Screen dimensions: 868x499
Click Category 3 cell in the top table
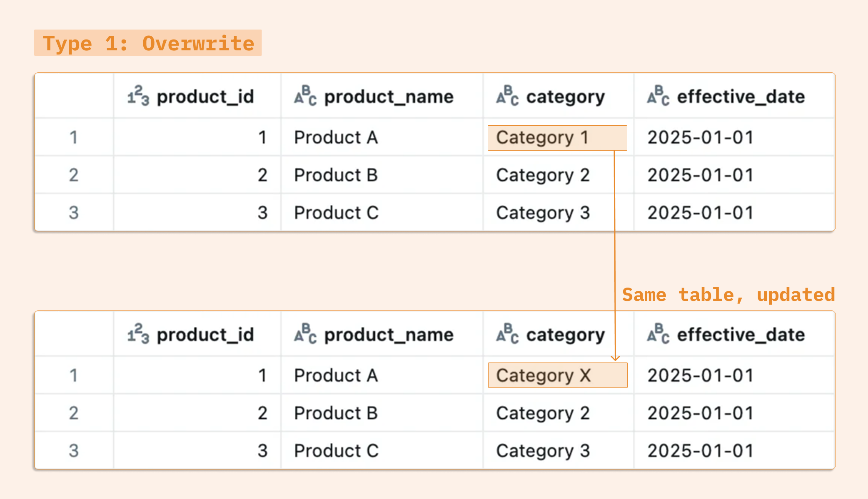(543, 213)
